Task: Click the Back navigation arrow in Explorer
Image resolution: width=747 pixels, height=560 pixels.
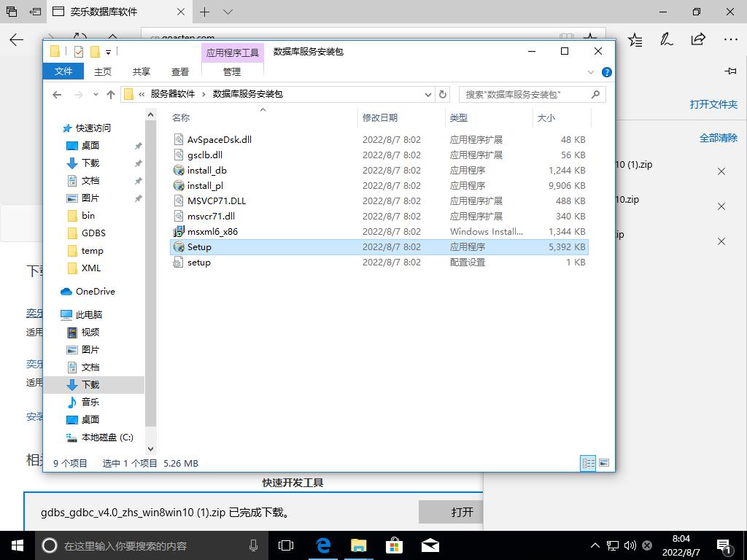Action: coord(58,94)
